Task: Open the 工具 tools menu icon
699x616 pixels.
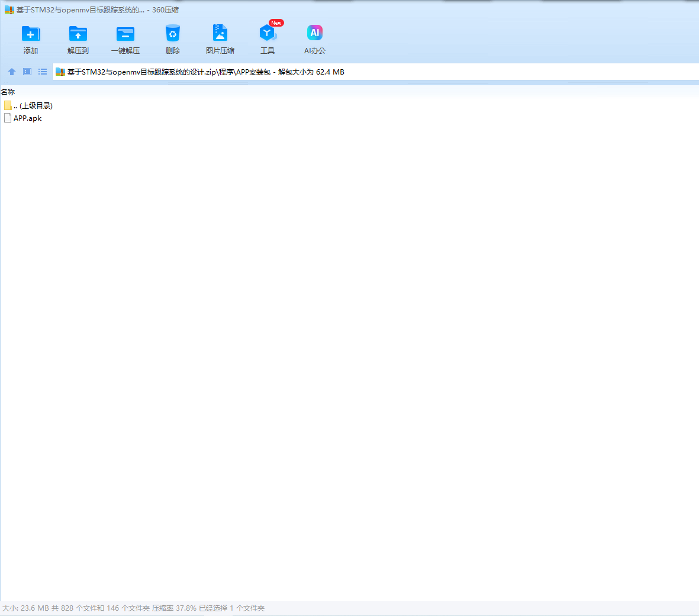Action: pos(267,33)
